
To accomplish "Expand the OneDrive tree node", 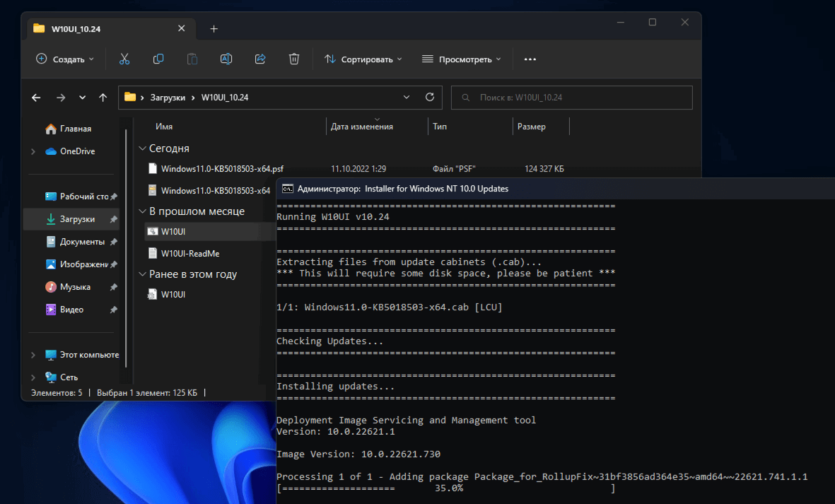I will [33, 151].
